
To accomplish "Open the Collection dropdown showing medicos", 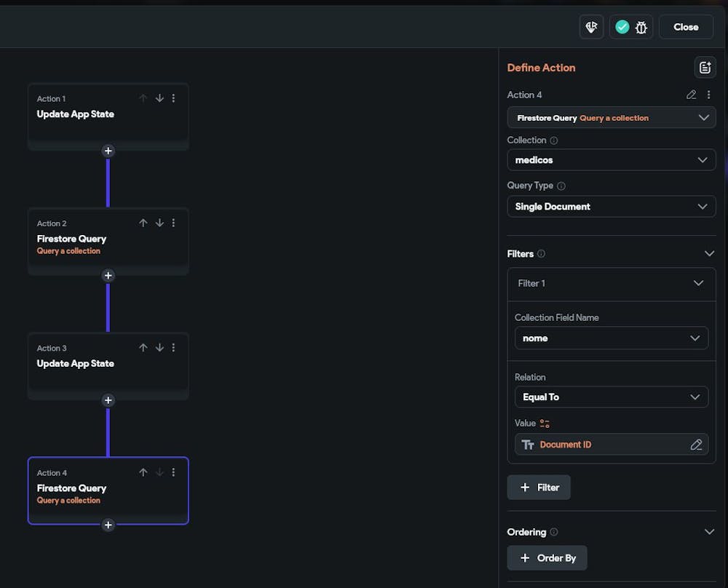I will coord(611,160).
